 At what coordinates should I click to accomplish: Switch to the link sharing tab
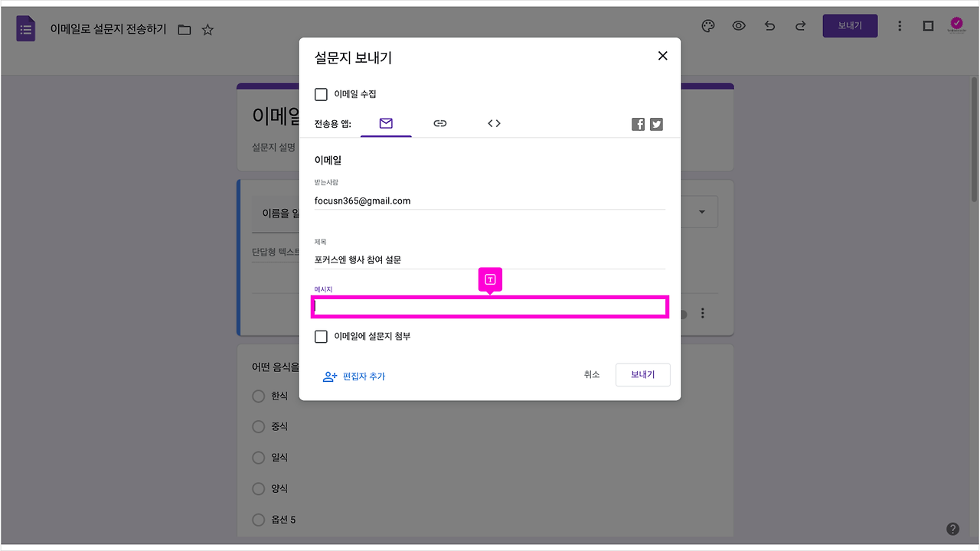pyautogui.click(x=439, y=123)
